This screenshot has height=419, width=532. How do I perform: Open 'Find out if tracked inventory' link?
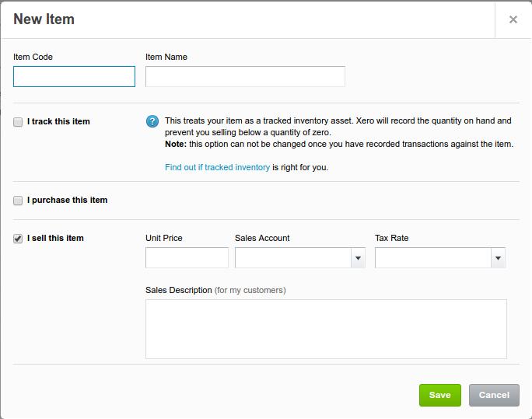(218, 167)
